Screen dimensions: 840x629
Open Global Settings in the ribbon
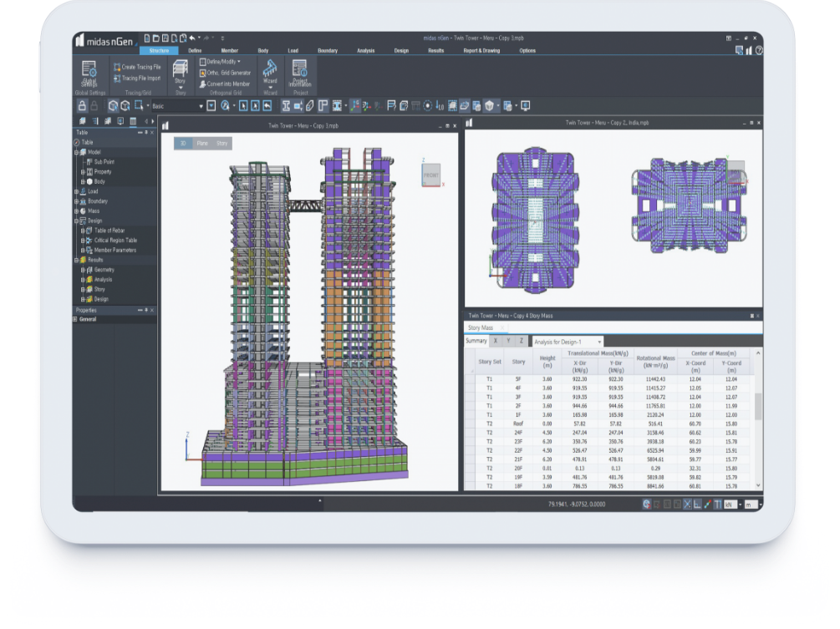click(89, 74)
